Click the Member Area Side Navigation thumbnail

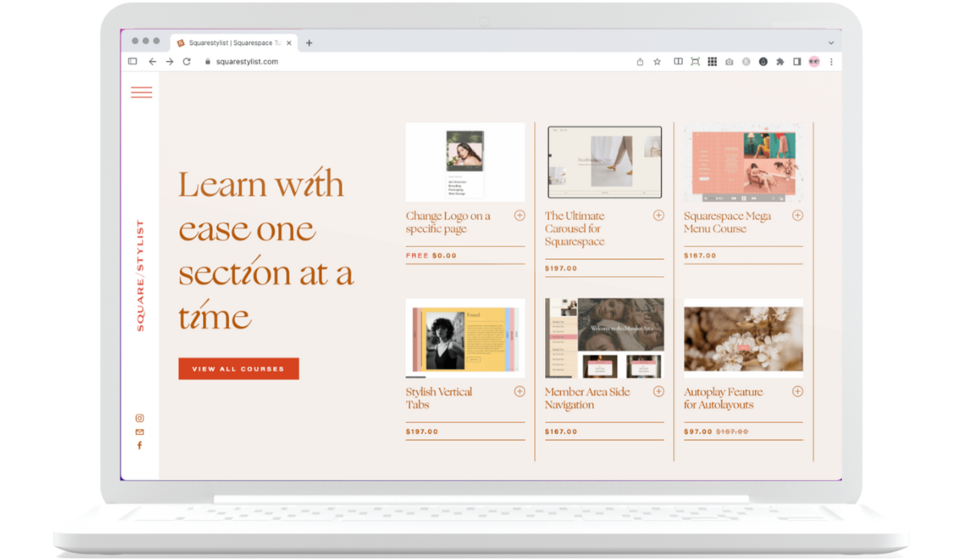[x=604, y=338]
